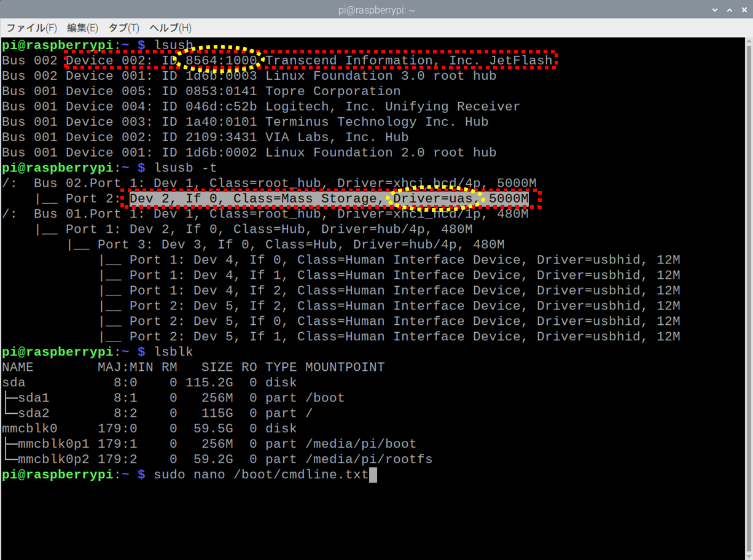
Task: Click the text cursor after cmdline.txt
Action: tap(372, 475)
